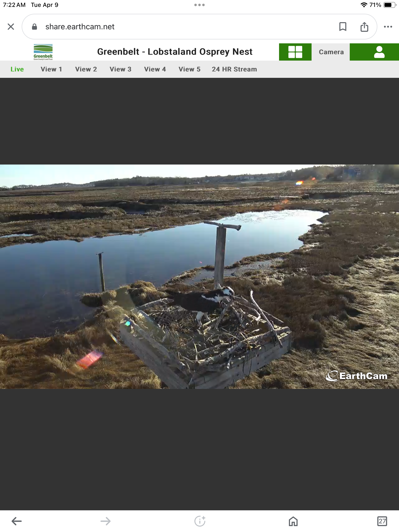Select View 2 camera angle

tap(86, 69)
